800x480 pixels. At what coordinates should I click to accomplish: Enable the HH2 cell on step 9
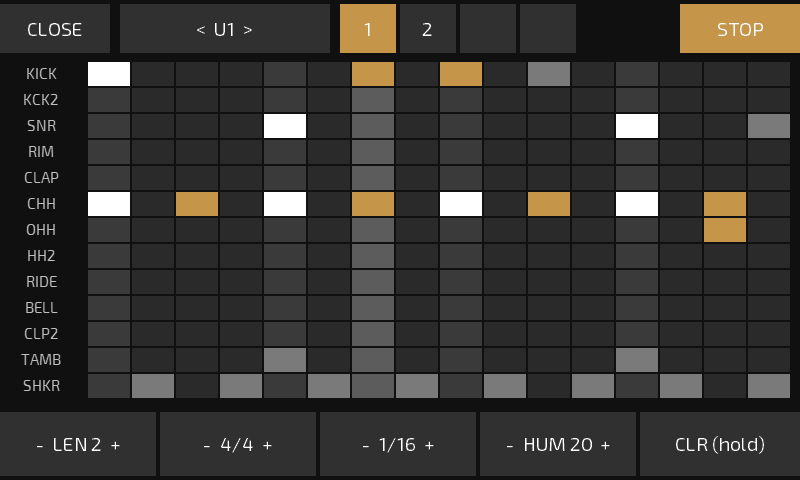[461, 256]
